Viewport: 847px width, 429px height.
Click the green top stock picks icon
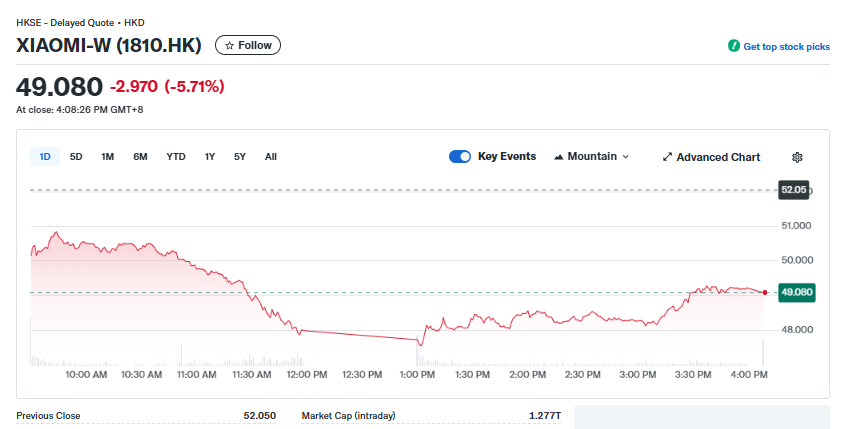(734, 47)
